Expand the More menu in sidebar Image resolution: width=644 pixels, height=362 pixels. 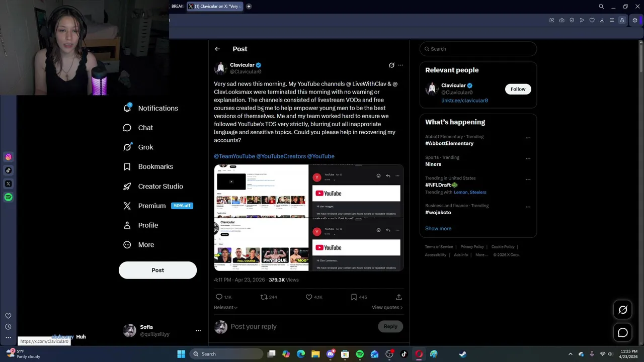coord(138,245)
